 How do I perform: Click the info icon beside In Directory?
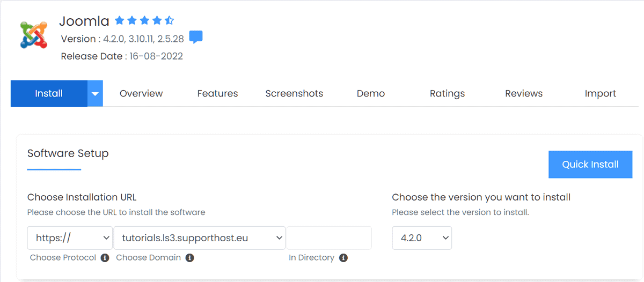343,258
